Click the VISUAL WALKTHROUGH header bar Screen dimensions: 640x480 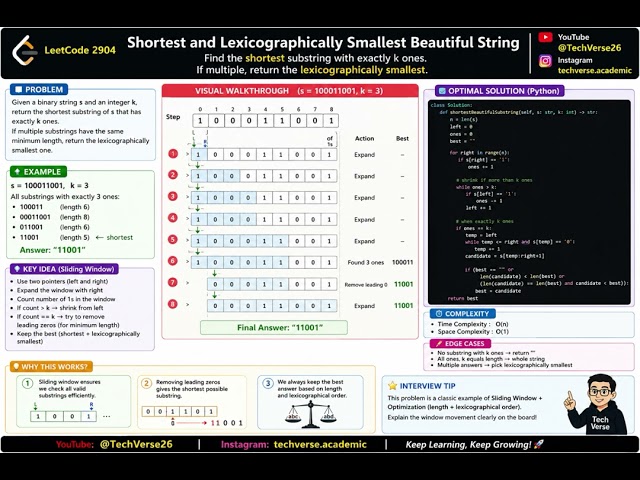click(290, 91)
